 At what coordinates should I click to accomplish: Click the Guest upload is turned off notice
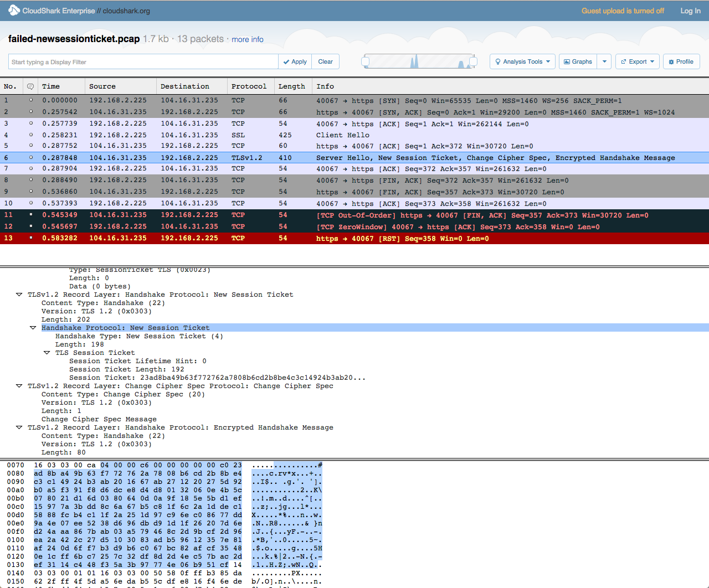pyautogui.click(x=623, y=11)
